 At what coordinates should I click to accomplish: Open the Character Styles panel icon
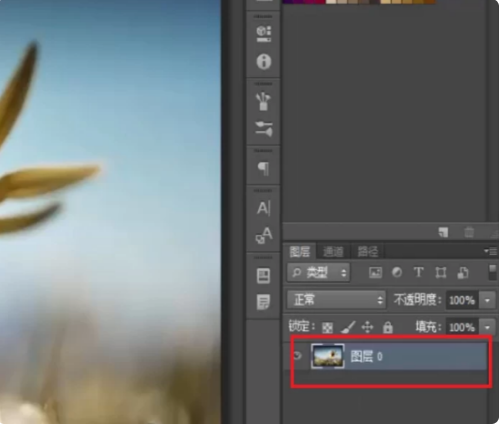(x=264, y=235)
